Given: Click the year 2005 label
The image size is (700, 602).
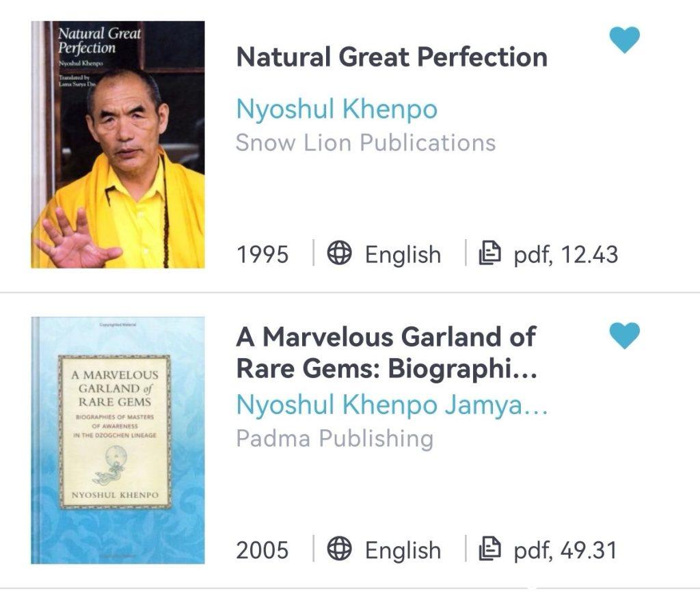Looking at the screenshot, I should click(x=262, y=550).
